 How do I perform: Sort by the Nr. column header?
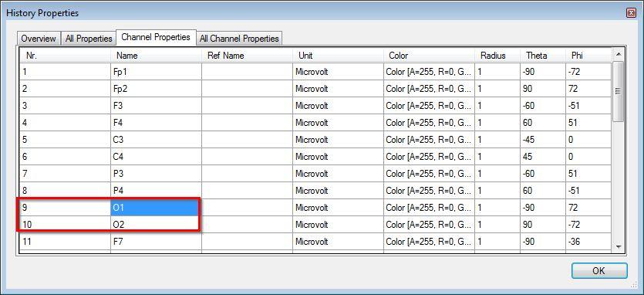pyautogui.click(x=65, y=55)
